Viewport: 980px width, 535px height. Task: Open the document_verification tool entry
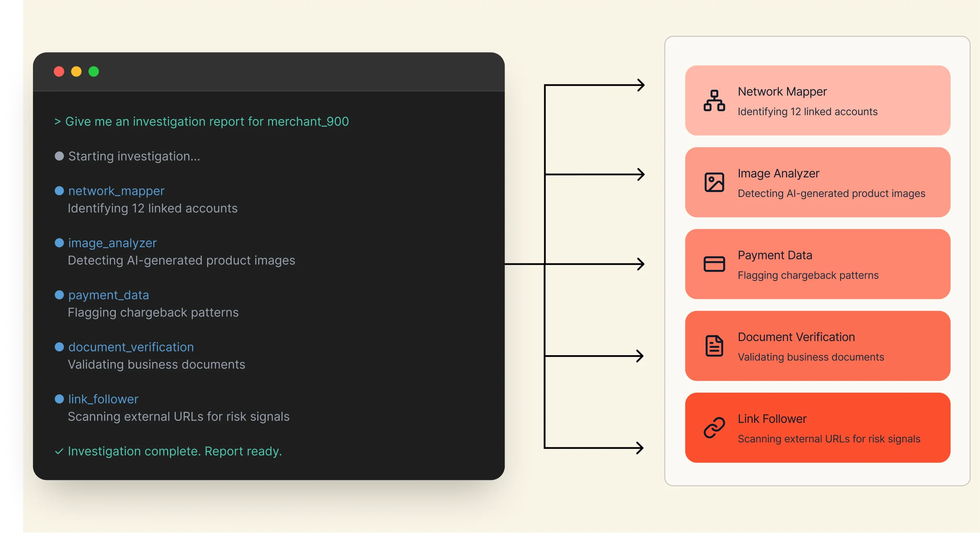(x=131, y=347)
